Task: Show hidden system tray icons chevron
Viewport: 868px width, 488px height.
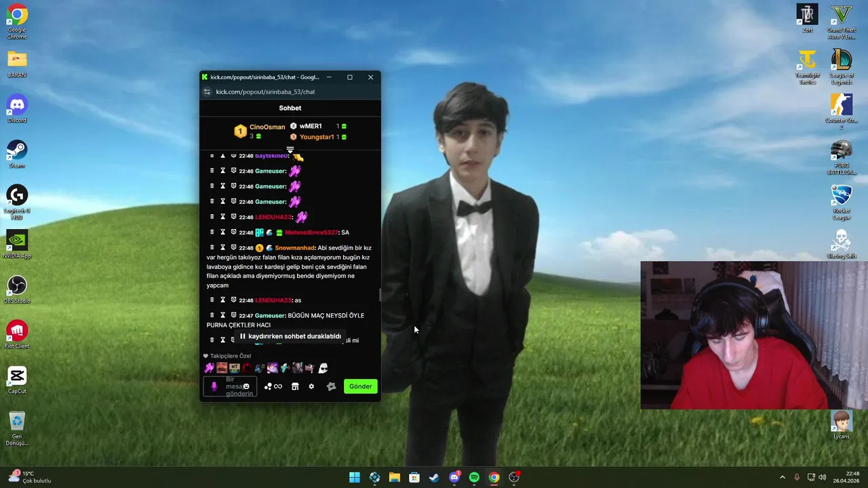Action: 782,477
